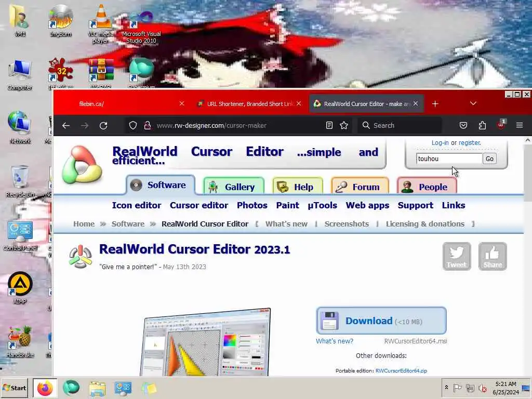The image size is (532, 399).
Task: Open the register link
Action: (x=470, y=143)
